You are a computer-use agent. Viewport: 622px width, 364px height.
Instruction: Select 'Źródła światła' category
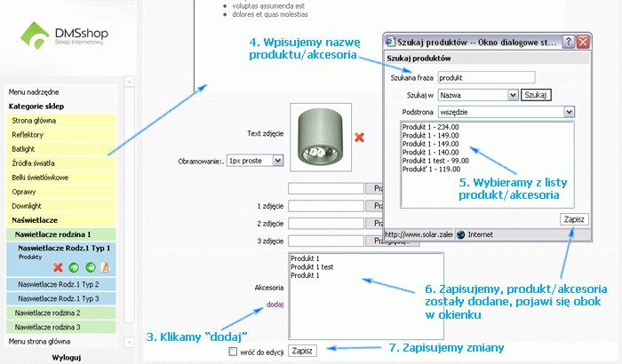click(61, 163)
